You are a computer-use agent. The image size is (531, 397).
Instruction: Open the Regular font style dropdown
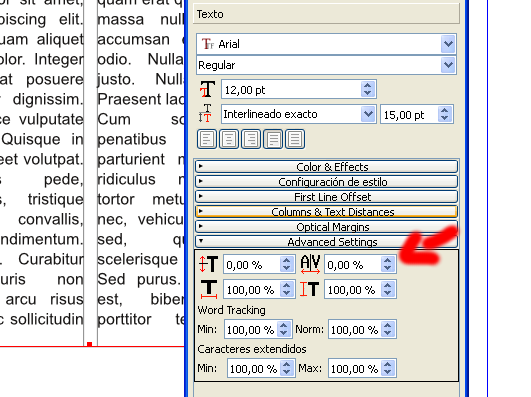pyautogui.click(x=448, y=65)
